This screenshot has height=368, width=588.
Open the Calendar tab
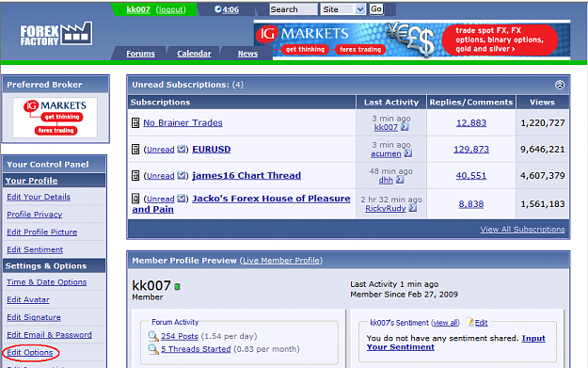(194, 54)
